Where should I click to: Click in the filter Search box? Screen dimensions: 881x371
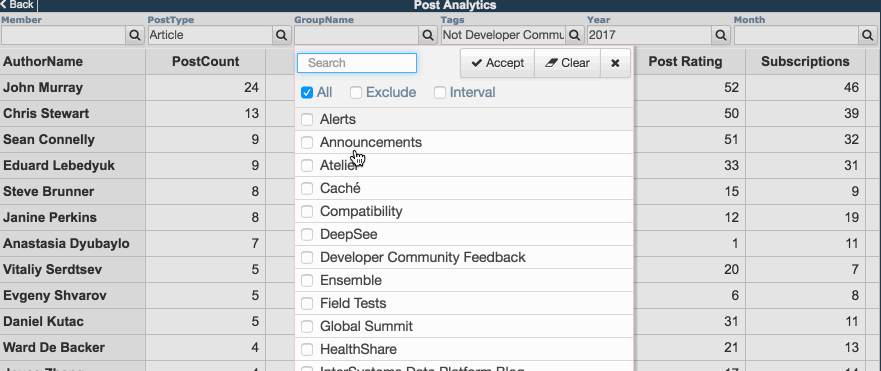(x=357, y=63)
